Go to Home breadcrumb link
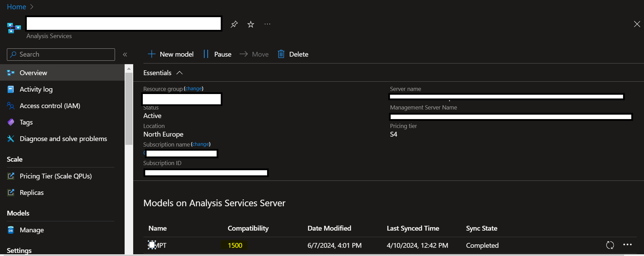The height and width of the screenshot is (256, 644). [x=16, y=7]
